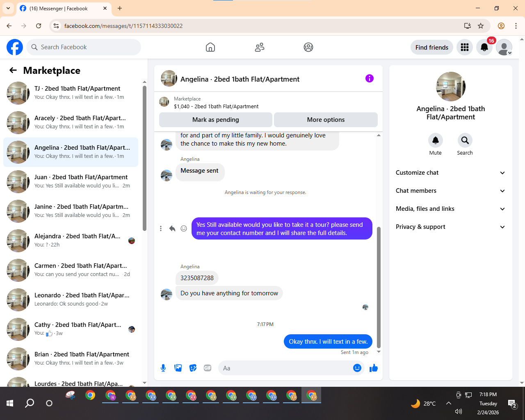Open More menu for the sent message
The width and height of the screenshot is (525, 420).
click(161, 228)
